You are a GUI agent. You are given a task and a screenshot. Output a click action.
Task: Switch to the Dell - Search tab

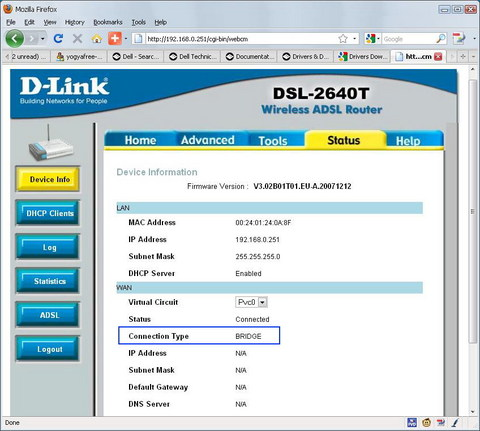tap(136, 57)
